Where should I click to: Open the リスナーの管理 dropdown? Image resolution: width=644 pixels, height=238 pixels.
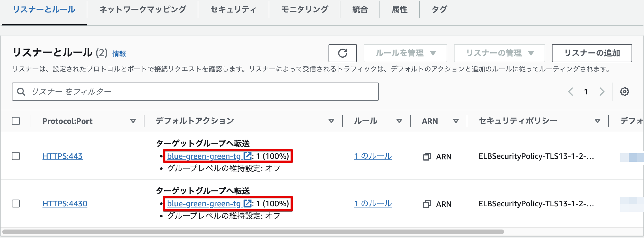point(500,53)
